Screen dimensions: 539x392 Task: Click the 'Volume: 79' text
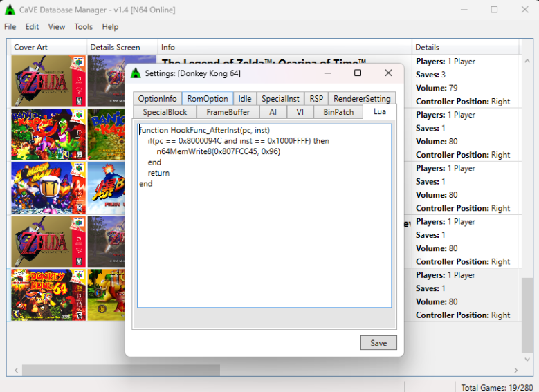pyautogui.click(x=437, y=88)
